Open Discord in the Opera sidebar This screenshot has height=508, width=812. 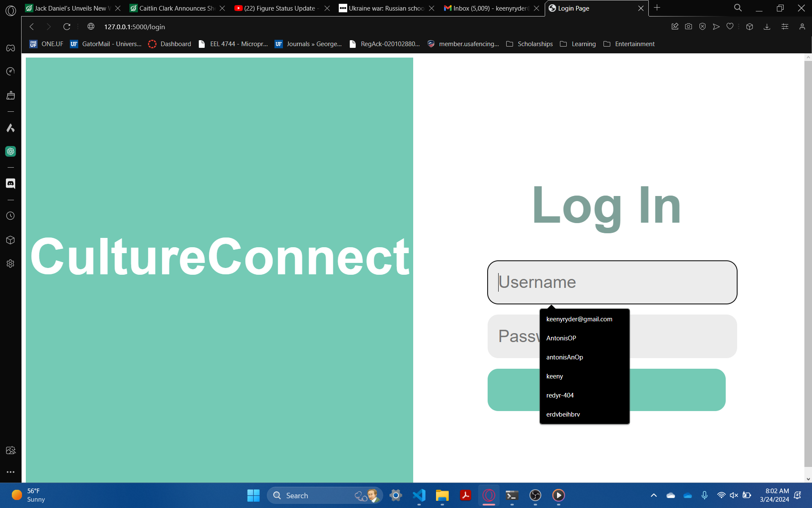pyautogui.click(x=11, y=183)
